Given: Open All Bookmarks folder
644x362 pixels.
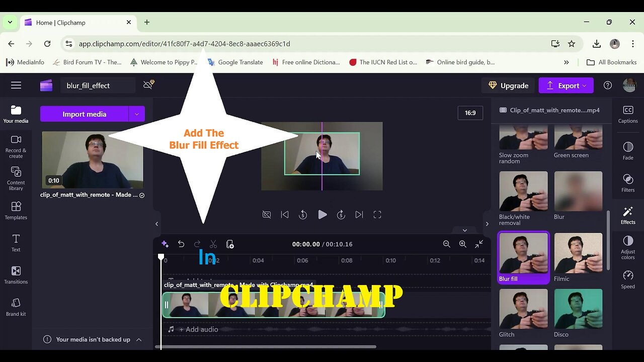Looking at the screenshot, I should pyautogui.click(x=612, y=62).
